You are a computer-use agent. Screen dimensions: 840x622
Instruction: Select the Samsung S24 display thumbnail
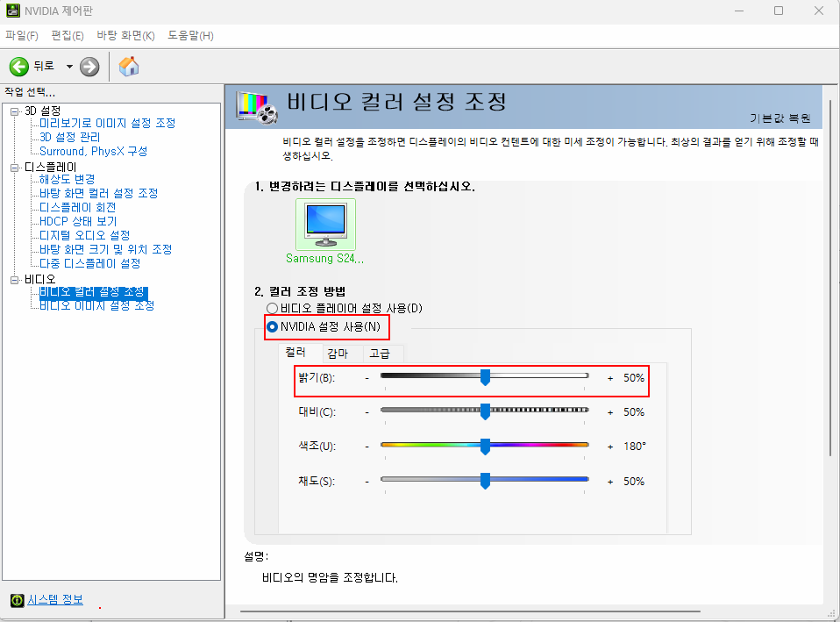pyautogui.click(x=325, y=225)
